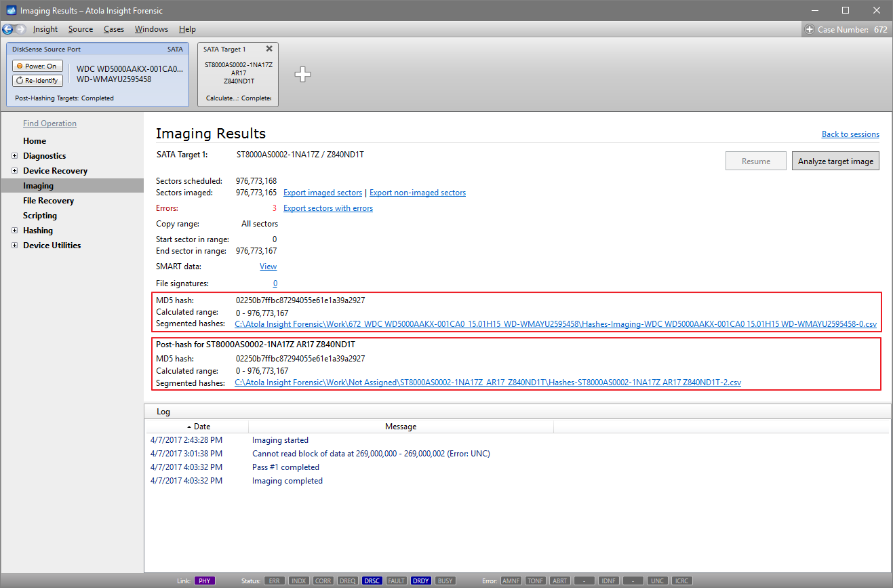This screenshot has width=893, height=588.
Task: Open the Insight menu
Action: tap(45, 29)
